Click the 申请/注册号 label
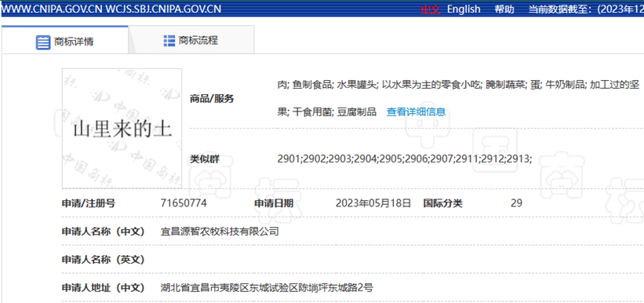This screenshot has width=644, height=303. [89, 203]
